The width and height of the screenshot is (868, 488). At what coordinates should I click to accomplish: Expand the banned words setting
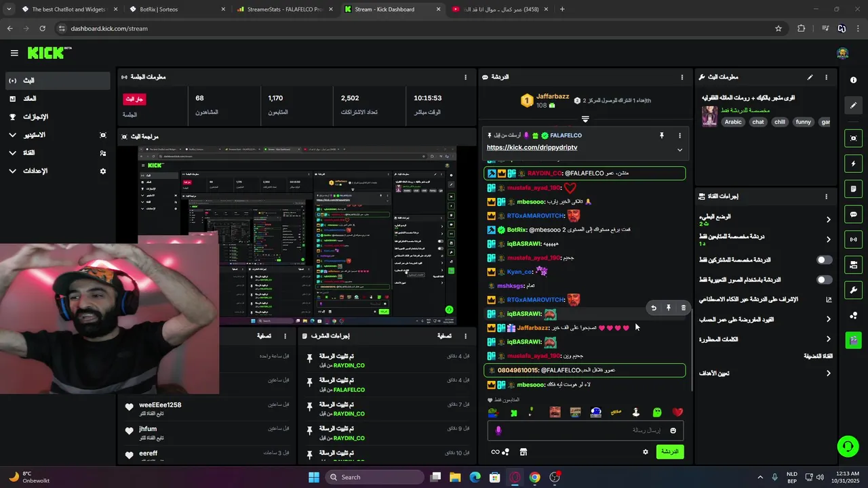point(828,339)
